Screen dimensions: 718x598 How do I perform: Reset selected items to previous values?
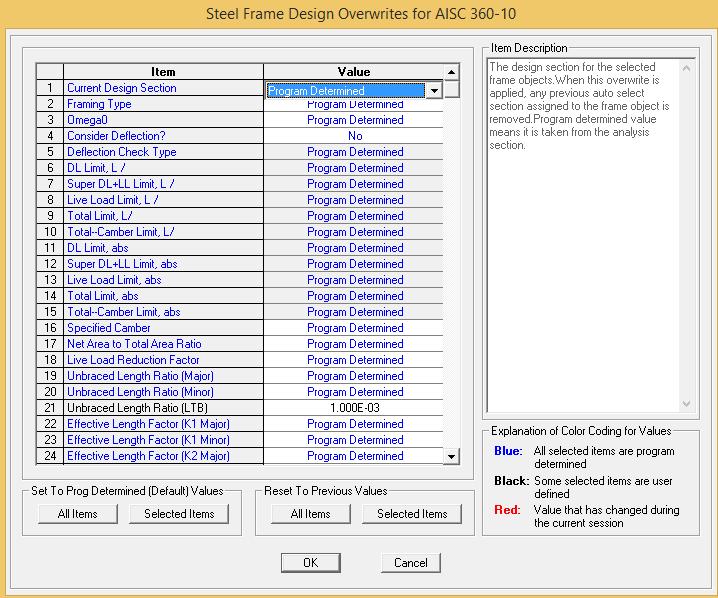[x=412, y=514]
